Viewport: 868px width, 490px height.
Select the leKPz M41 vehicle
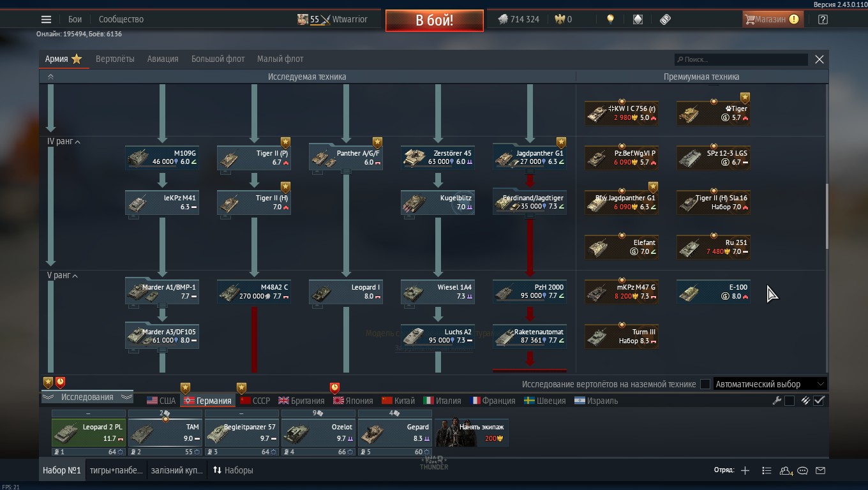coord(162,202)
